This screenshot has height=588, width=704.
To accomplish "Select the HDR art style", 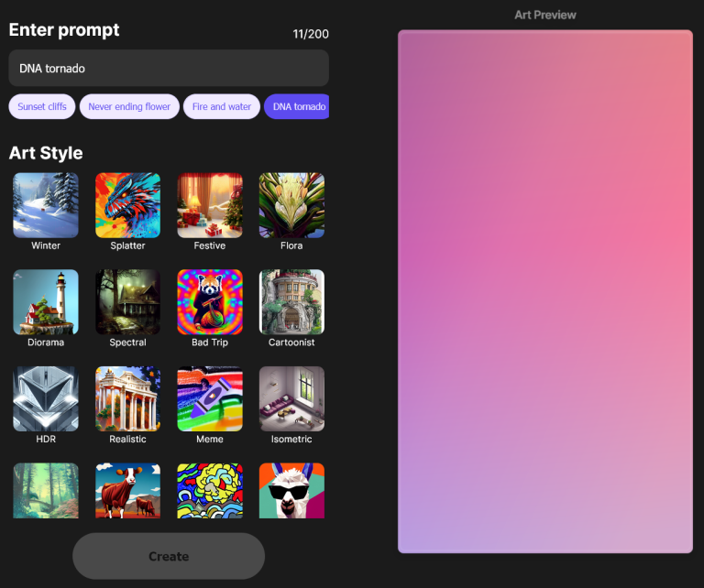I will 46,398.
